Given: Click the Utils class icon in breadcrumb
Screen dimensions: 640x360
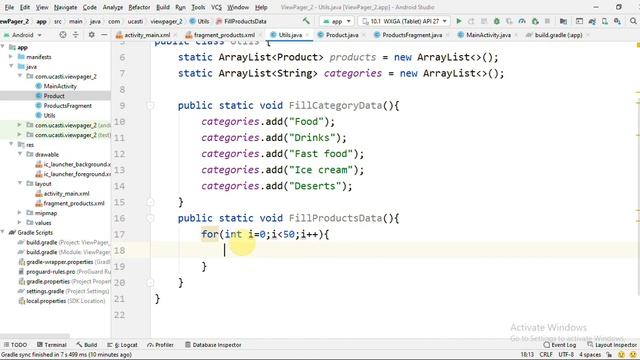Looking at the screenshot, I should [192, 21].
